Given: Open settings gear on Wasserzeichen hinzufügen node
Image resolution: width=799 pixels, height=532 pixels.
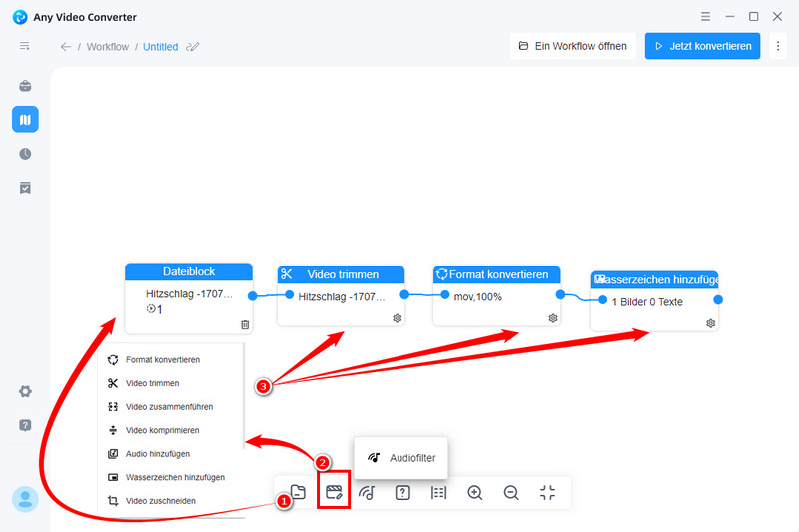Looking at the screenshot, I should point(710,323).
